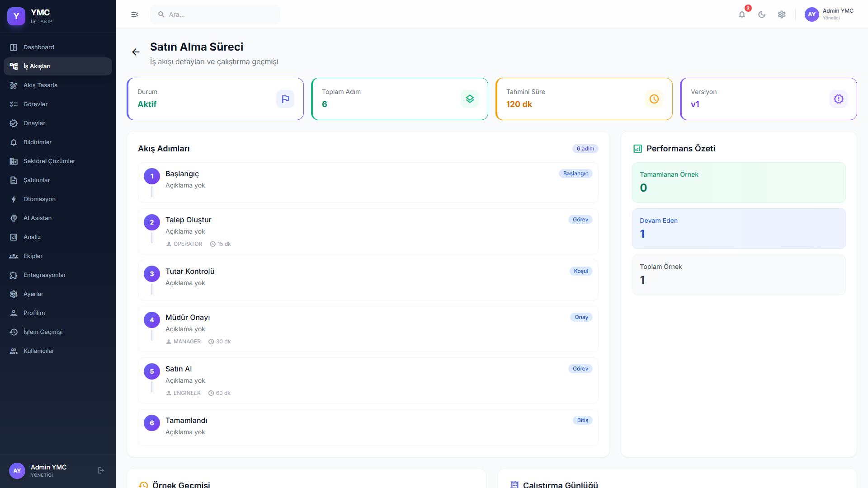
Task: Click the Tamamlandı step title
Action: click(x=186, y=421)
